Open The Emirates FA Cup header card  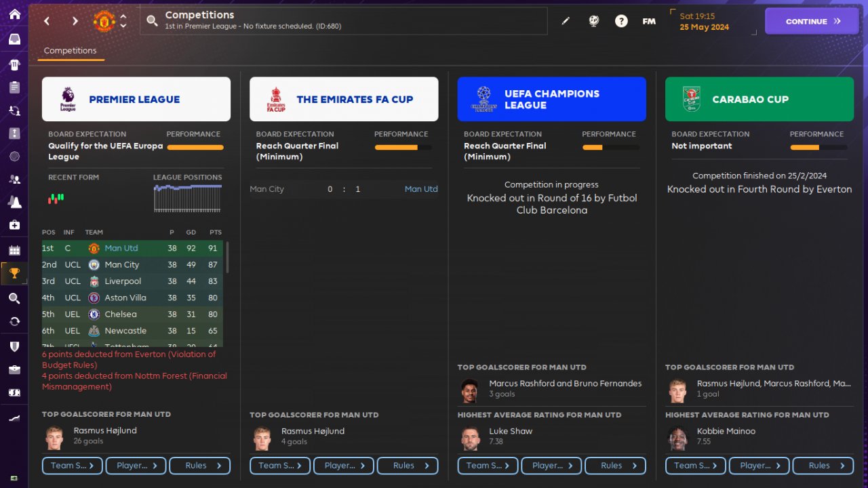(344, 99)
